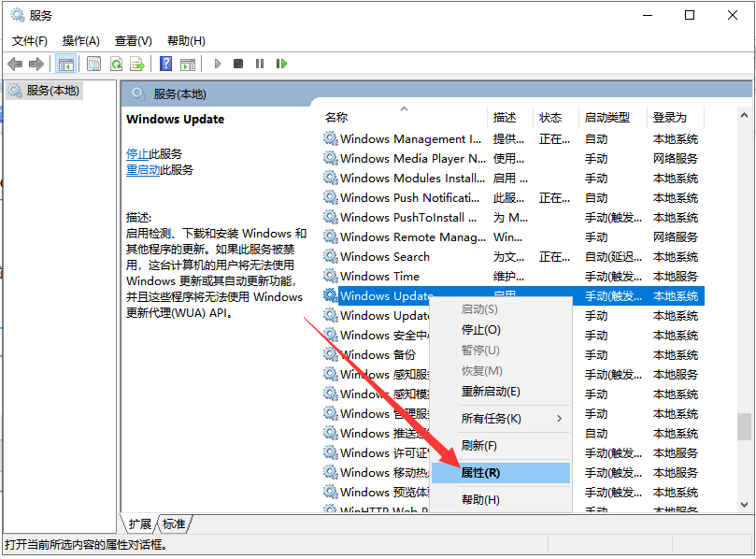Open the 查看(V) menu
The height and width of the screenshot is (559, 756).
(x=132, y=41)
